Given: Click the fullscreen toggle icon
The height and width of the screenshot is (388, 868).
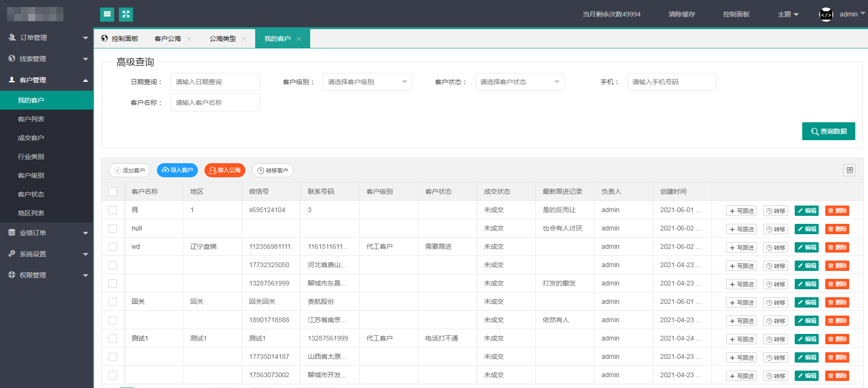Looking at the screenshot, I should [x=126, y=15].
